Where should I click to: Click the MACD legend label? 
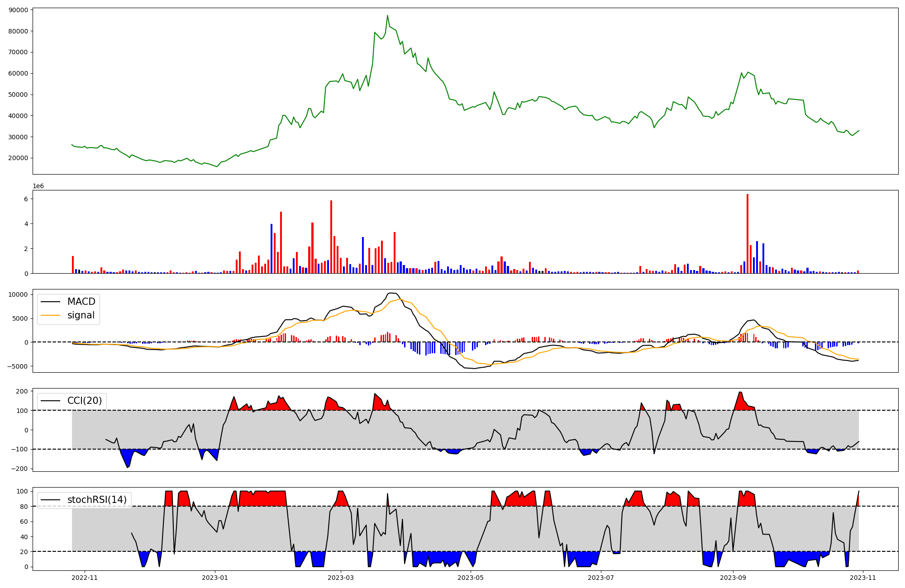click(81, 302)
